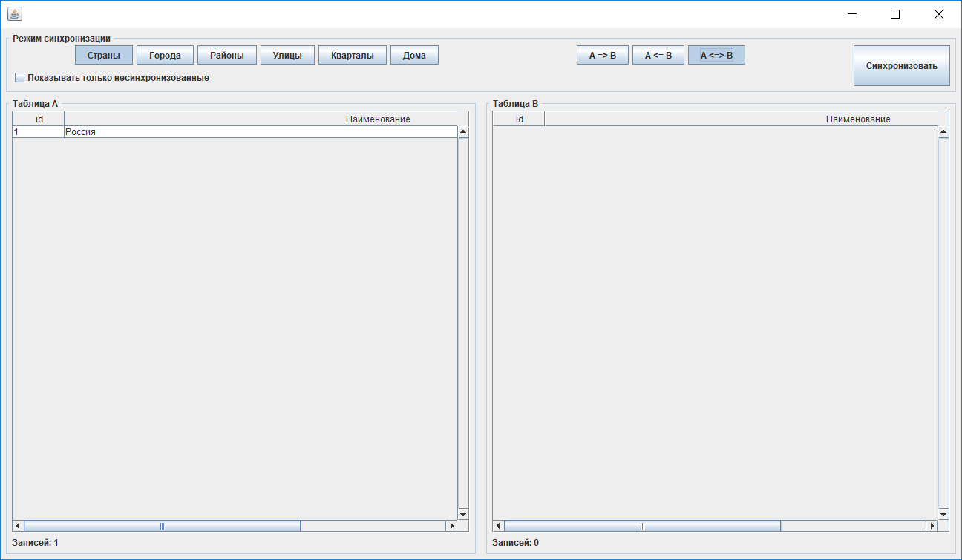This screenshot has height=560, width=962.
Task: Select the Города sync mode button
Action: [x=164, y=54]
